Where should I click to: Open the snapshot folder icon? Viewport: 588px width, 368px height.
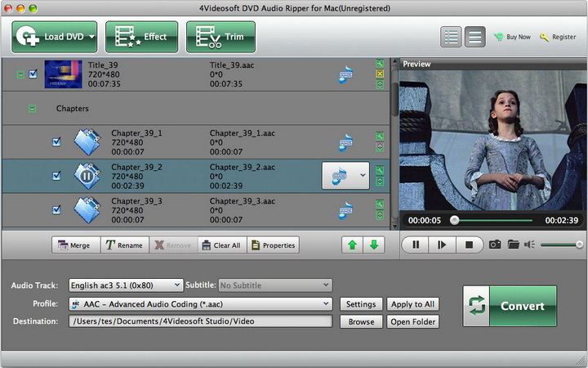(x=514, y=244)
